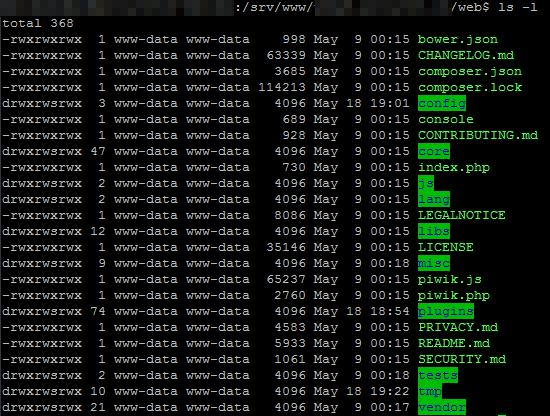Select the highlighted vendor directory

click(442, 407)
